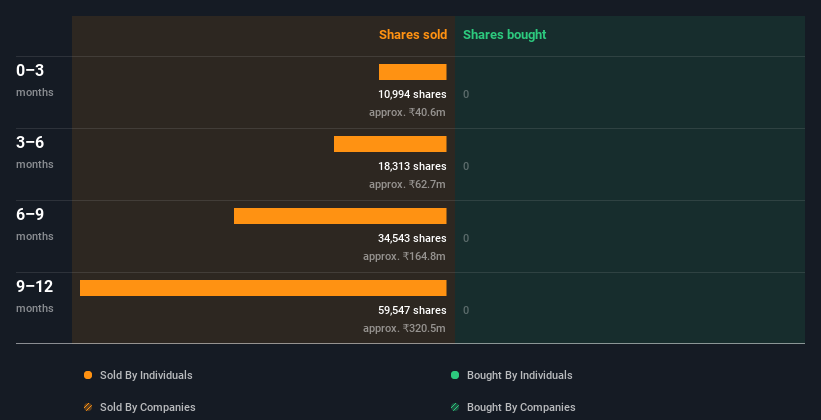
Task: Toggle the Bought By Companies legend label
Action: pos(521,407)
